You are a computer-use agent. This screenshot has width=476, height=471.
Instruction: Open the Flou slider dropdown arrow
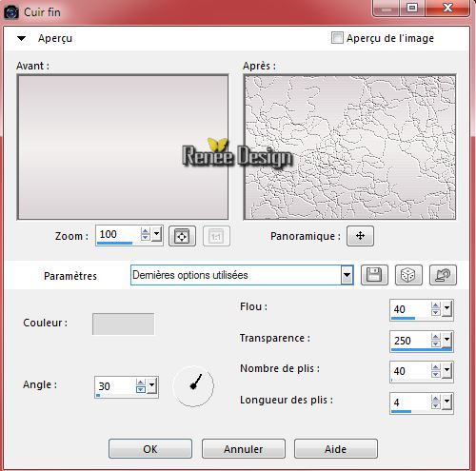(x=446, y=308)
